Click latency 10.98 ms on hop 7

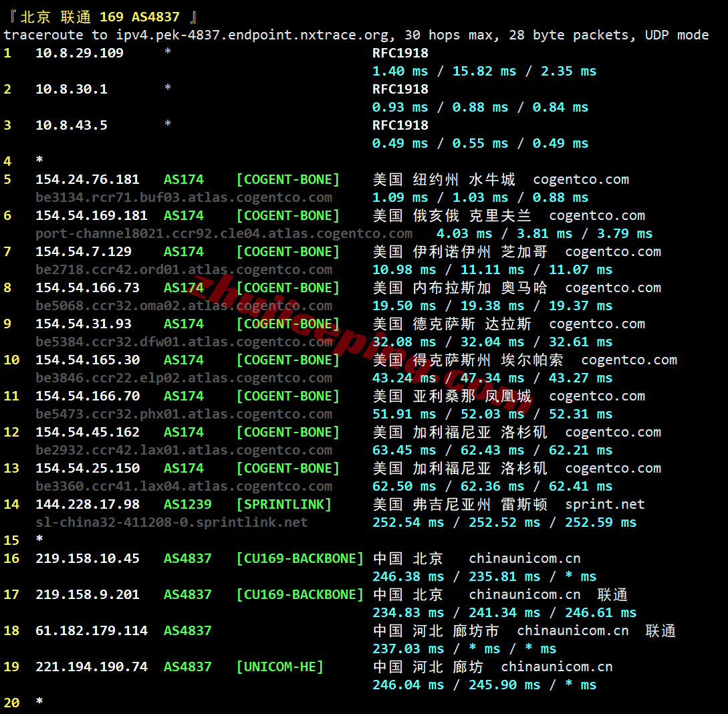404,269
